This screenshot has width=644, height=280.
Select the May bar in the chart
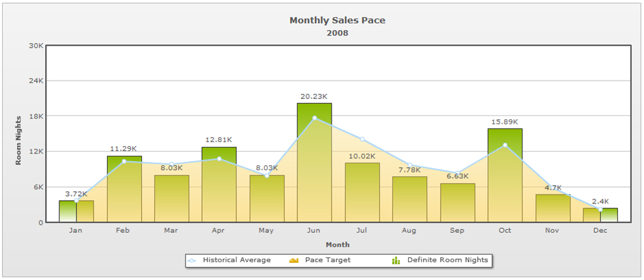[267, 199]
